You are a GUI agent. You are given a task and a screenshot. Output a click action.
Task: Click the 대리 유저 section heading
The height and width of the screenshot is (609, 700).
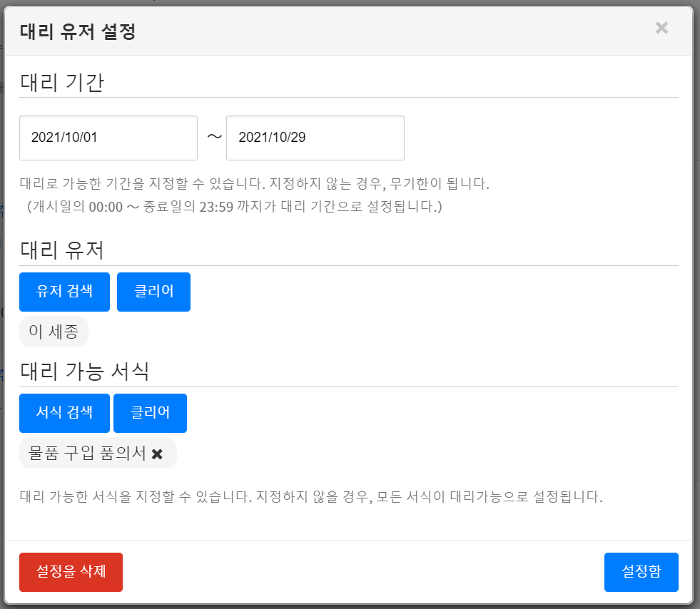click(62, 250)
